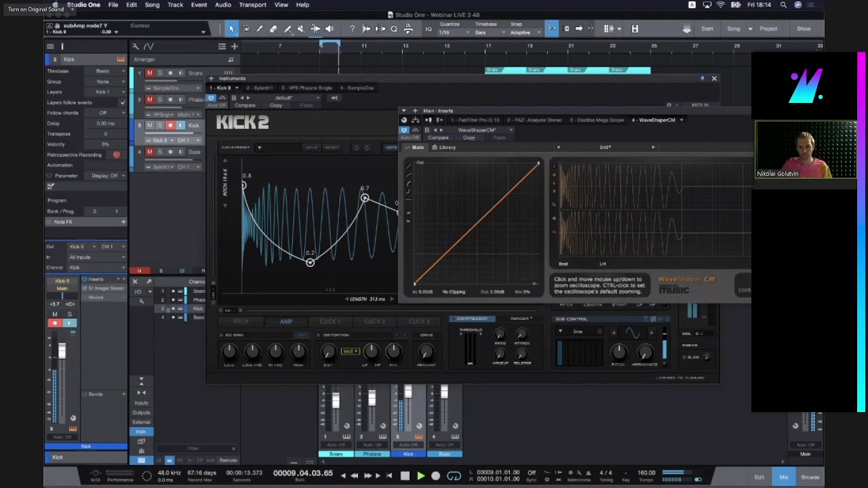Select the Range tool in toolbar

pos(245,28)
